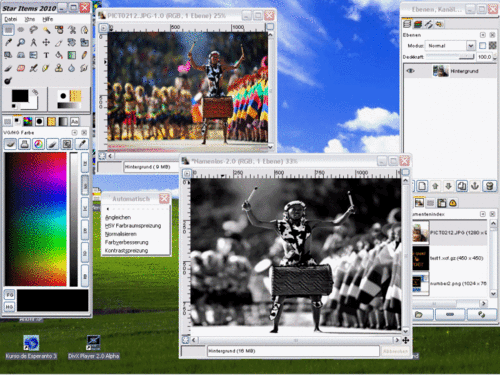The image size is (500, 375).
Task: Select the Color Picker eyedropper tool
Action: pyautogui.click(x=8, y=42)
